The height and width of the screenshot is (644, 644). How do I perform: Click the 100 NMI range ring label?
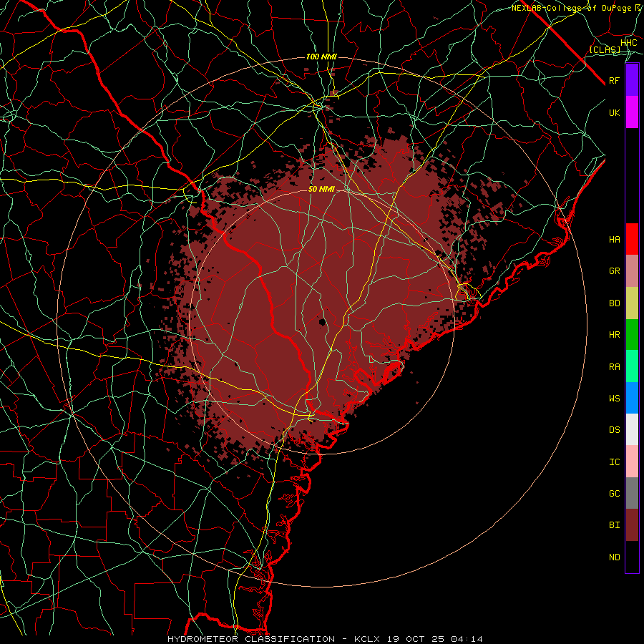coord(321,57)
